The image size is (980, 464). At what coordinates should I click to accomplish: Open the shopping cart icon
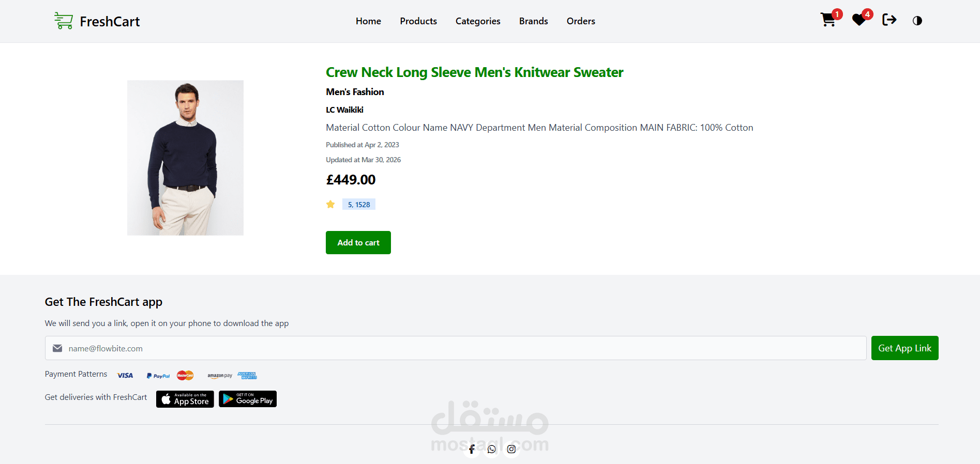pyautogui.click(x=828, y=20)
